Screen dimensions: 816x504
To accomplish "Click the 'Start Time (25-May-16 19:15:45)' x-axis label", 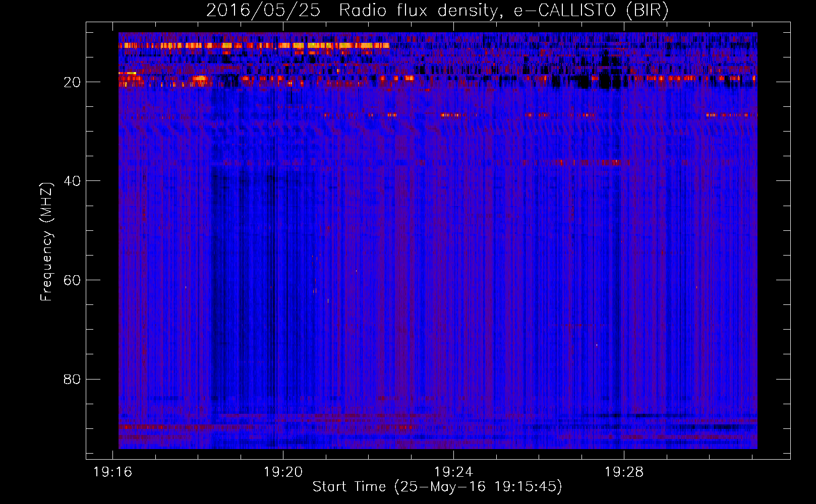I will point(437,487).
